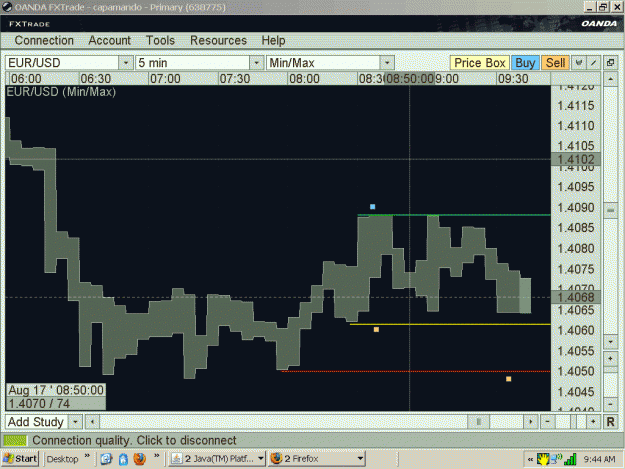
Task: Expand the EUR/USD currency pair dropdown
Action: point(126,63)
